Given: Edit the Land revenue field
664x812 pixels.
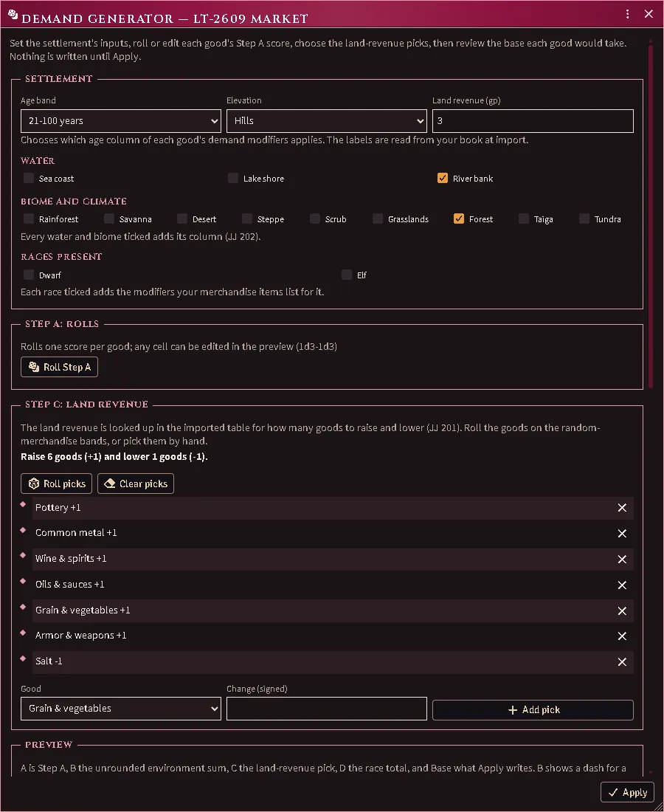Looking at the screenshot, I should (533, 120).
